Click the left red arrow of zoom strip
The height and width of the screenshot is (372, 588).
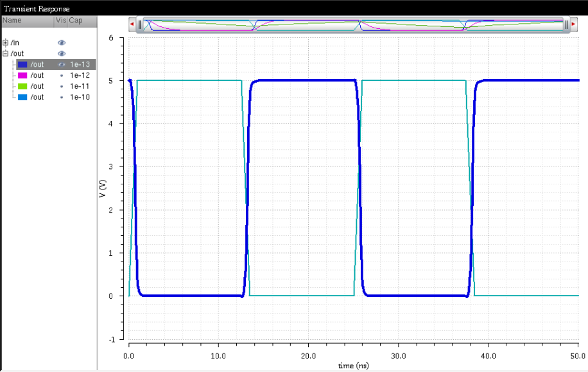tap(132, 24)
